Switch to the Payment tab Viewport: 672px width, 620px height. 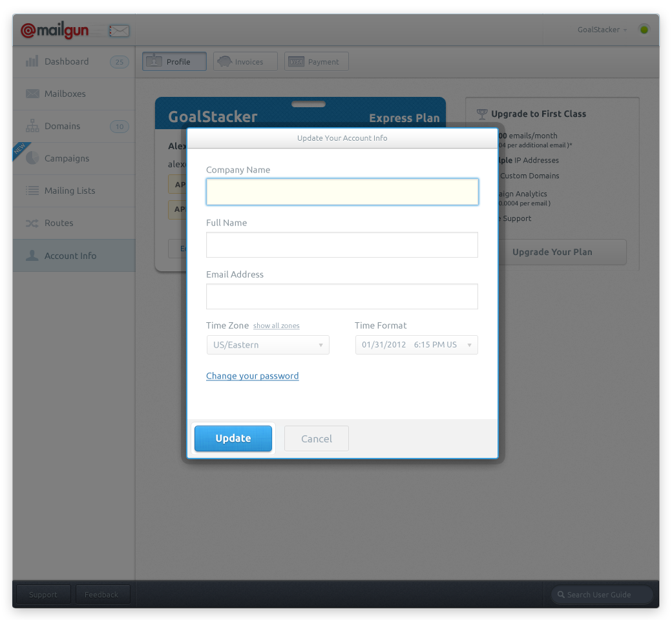316,62
